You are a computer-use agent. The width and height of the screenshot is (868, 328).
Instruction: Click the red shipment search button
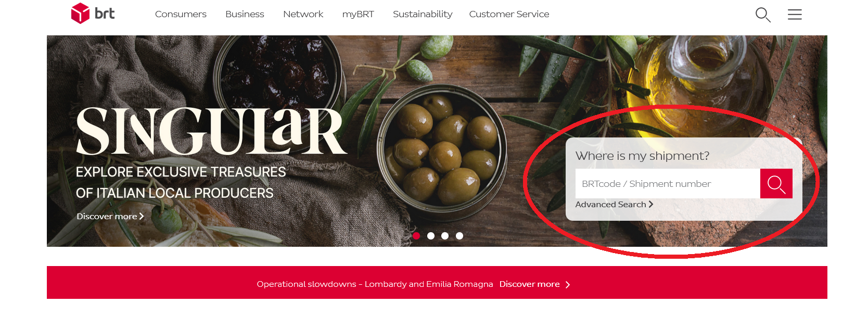click(776, 184)
